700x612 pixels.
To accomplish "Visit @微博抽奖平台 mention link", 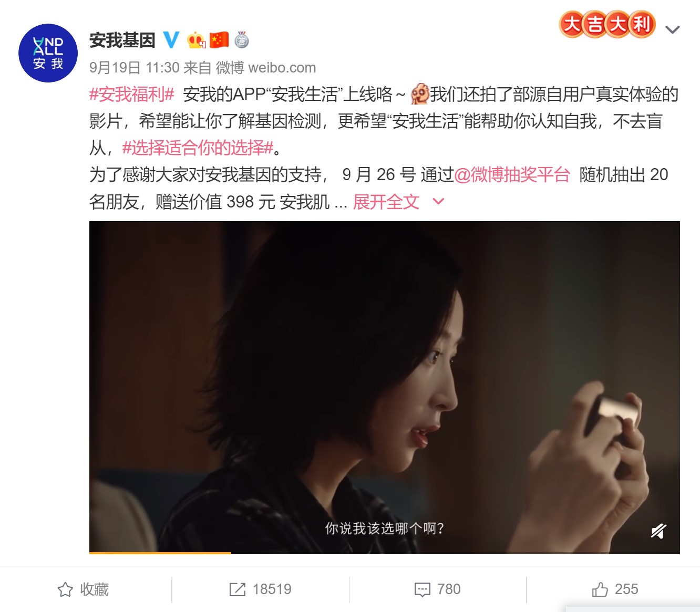I will [x=512, y=174].
